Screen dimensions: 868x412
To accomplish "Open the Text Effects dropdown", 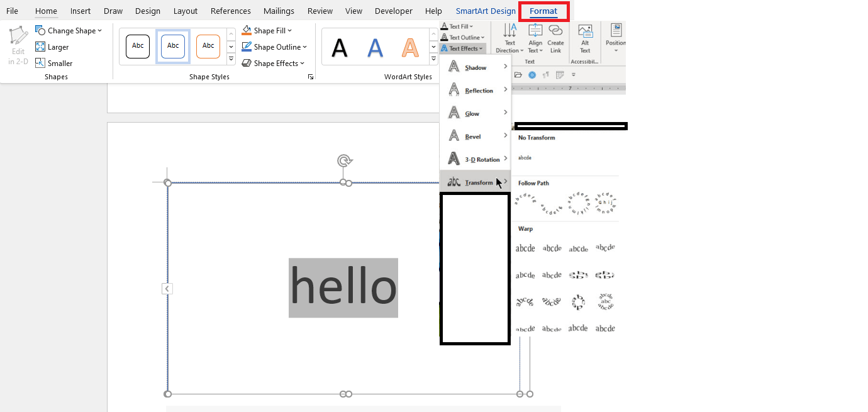I will tap(462, 48).
